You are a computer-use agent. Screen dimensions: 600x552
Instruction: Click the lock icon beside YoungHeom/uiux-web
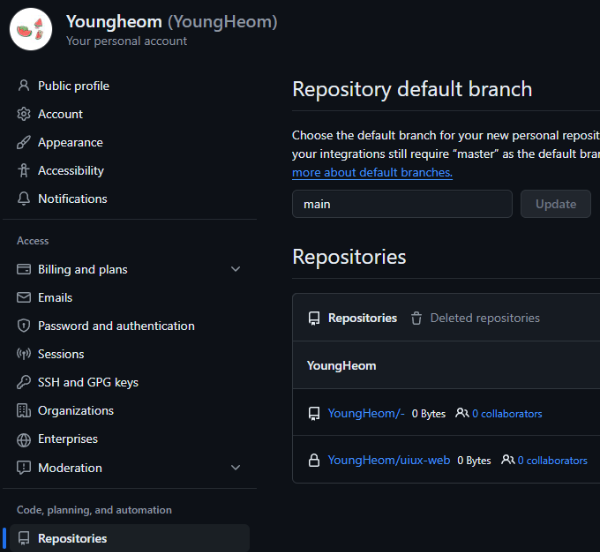(314, 460)
